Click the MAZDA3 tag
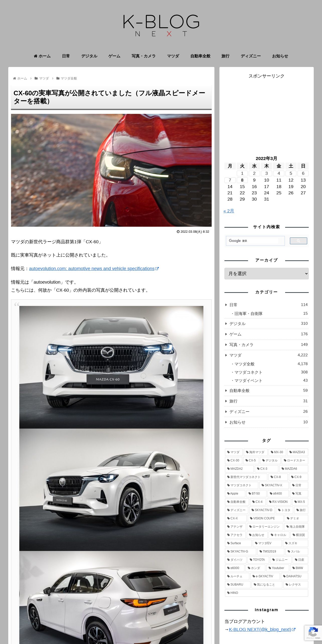Viewport: 322px width, 644px height. tap(298, 452)
